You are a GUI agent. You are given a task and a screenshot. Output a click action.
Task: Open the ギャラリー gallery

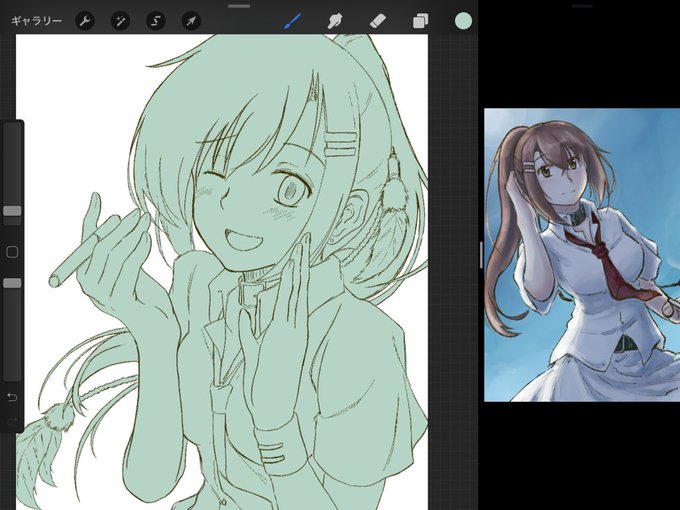coord(36,21)
